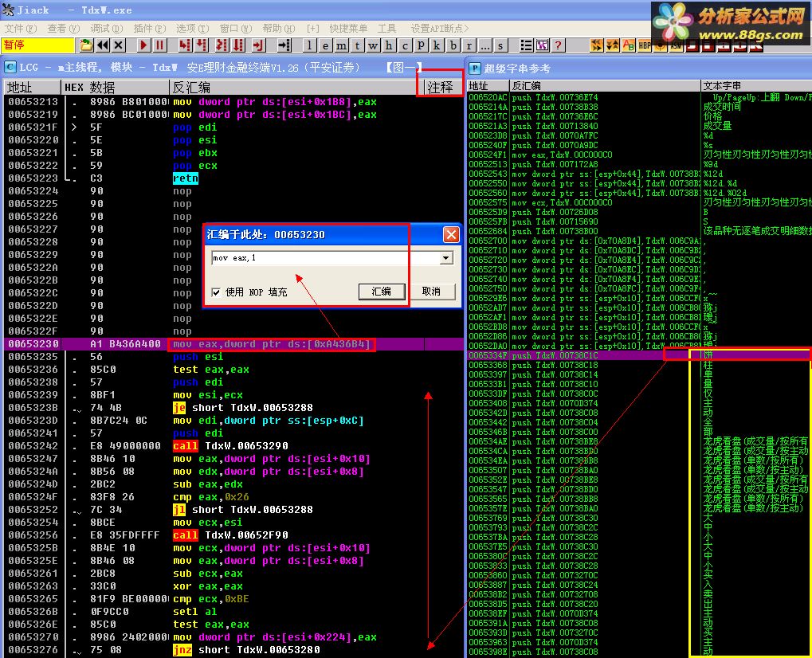Click the 汇编 button in the dialog
Screen dimensions: 812x658
382,292
